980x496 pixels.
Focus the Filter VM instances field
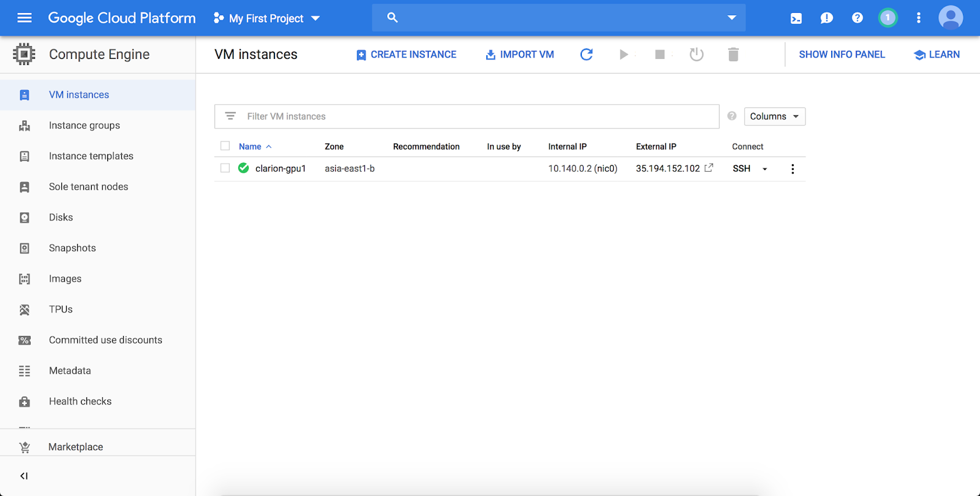[x=467, y=116]
